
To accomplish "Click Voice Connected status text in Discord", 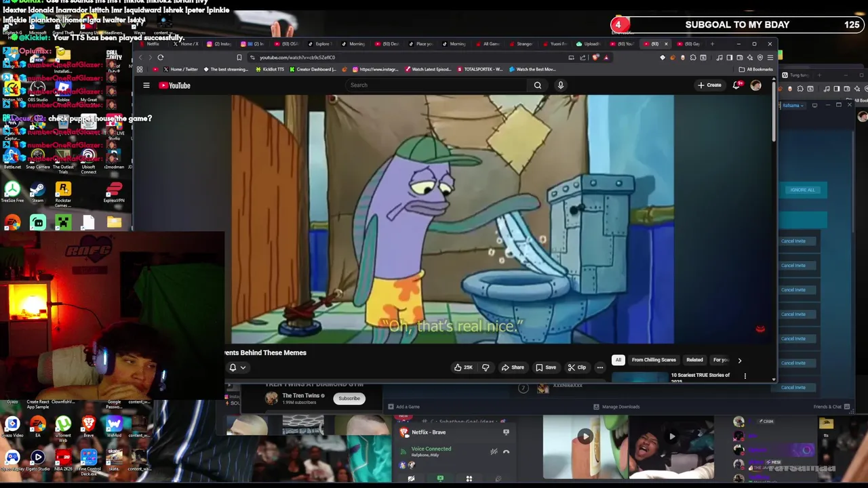I will tap(431, 449).
